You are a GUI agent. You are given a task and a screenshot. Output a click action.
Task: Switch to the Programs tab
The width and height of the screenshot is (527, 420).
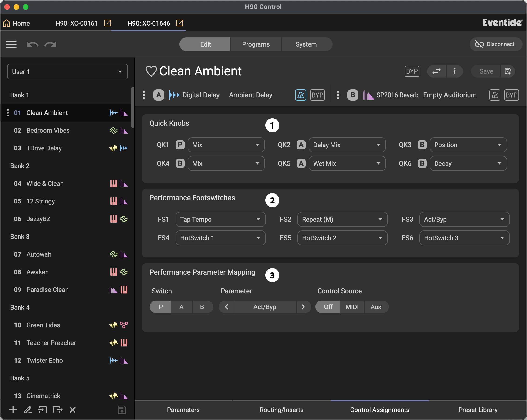click(256, 44)
